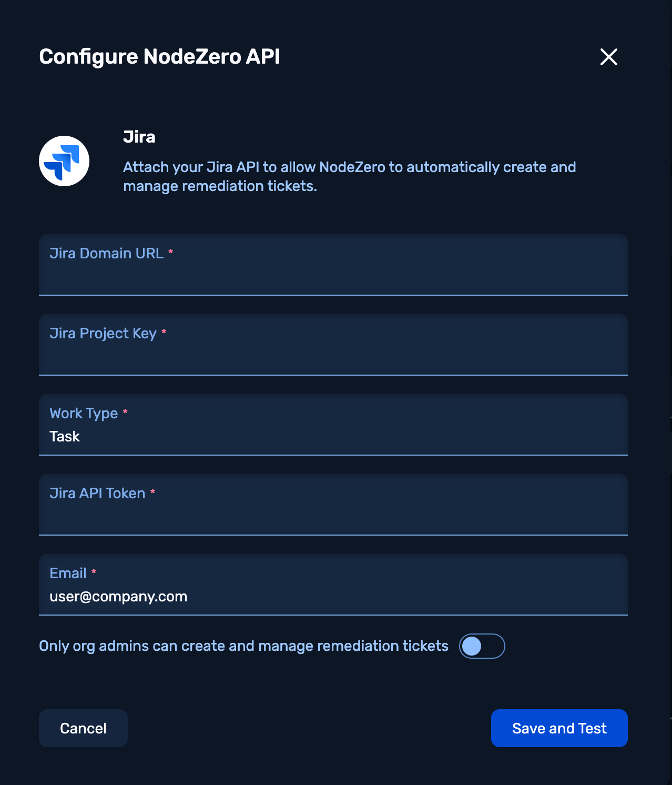Click the Configure NodeZero API title
Screen dimensions: 672x785
coord(159,57)
